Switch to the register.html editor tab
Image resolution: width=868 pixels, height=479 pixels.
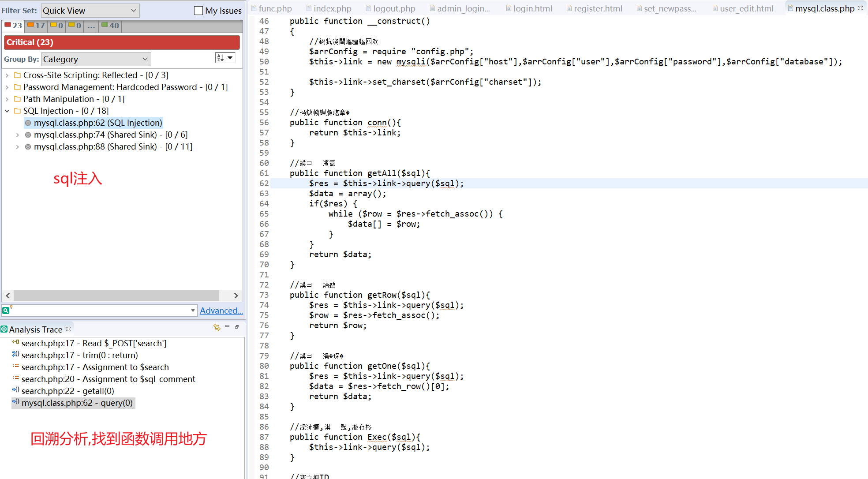click(x=597, y=8)
